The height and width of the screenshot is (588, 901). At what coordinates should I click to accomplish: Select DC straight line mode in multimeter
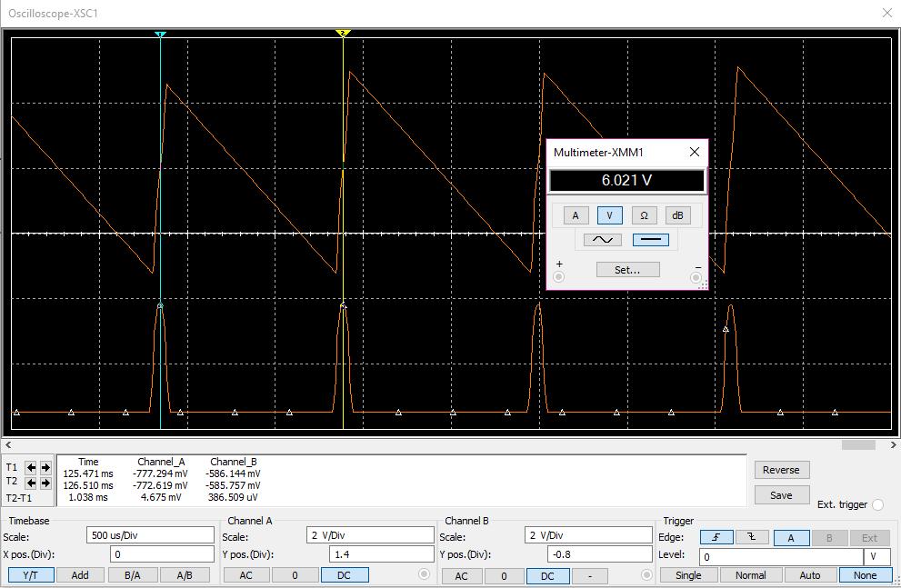coord(650,239)
